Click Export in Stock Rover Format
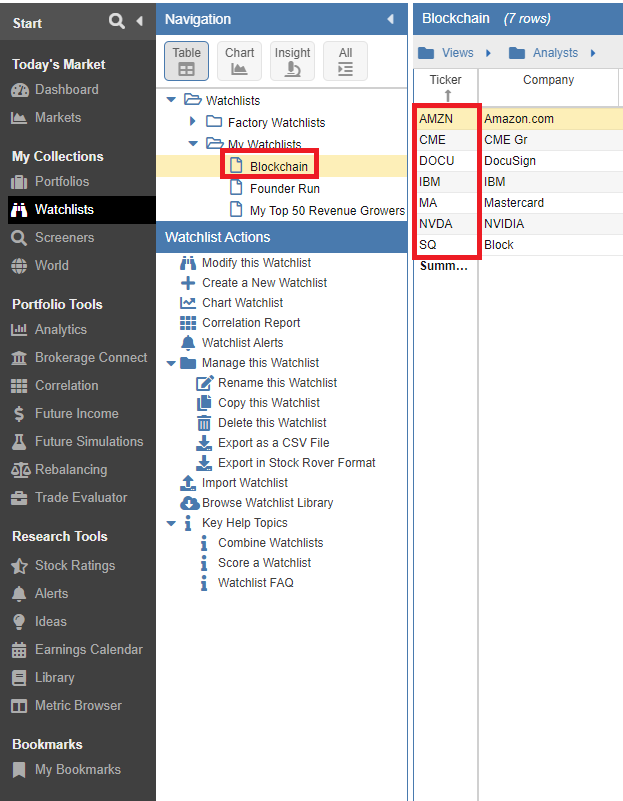This screenshot has width=623, height=801. click(x=297, y=463)
